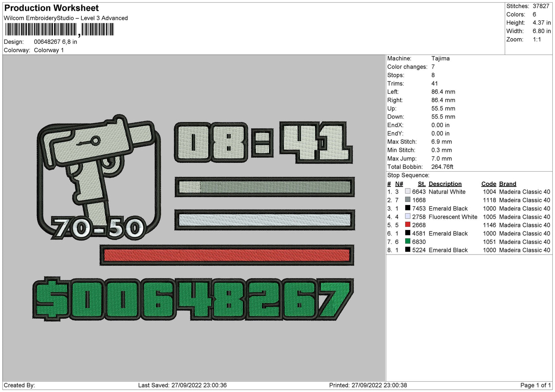Click the Code column header
This screenshot has height=392, width=555.
coord(489,184)
